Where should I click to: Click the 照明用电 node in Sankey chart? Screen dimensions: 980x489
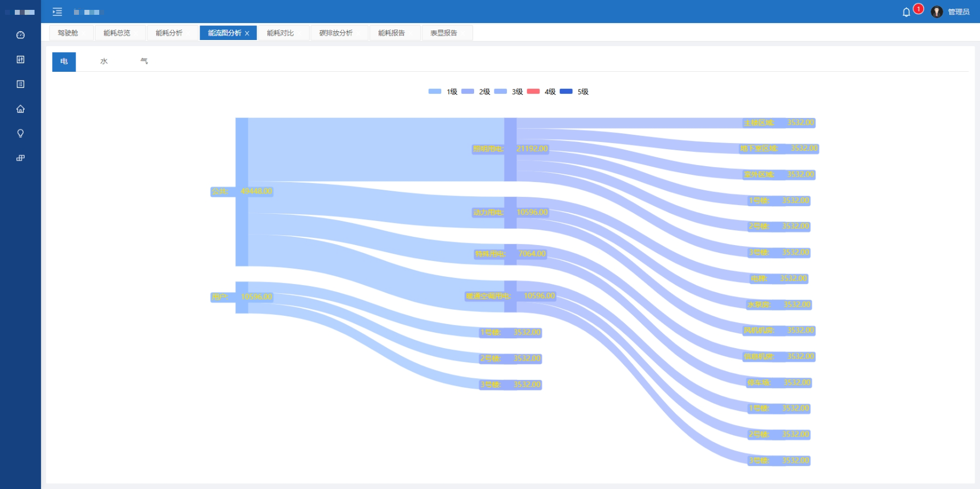(510, 149)
